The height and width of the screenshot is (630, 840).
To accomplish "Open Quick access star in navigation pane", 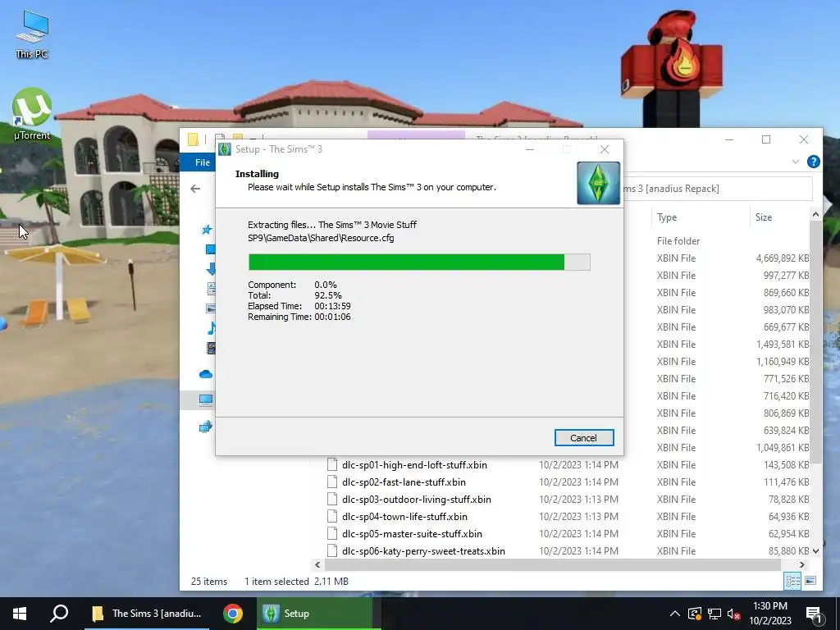I will click(x=207, y=230).
